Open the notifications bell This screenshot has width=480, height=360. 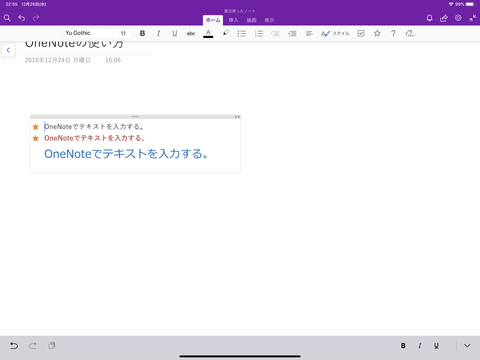(x=429, y=18)
